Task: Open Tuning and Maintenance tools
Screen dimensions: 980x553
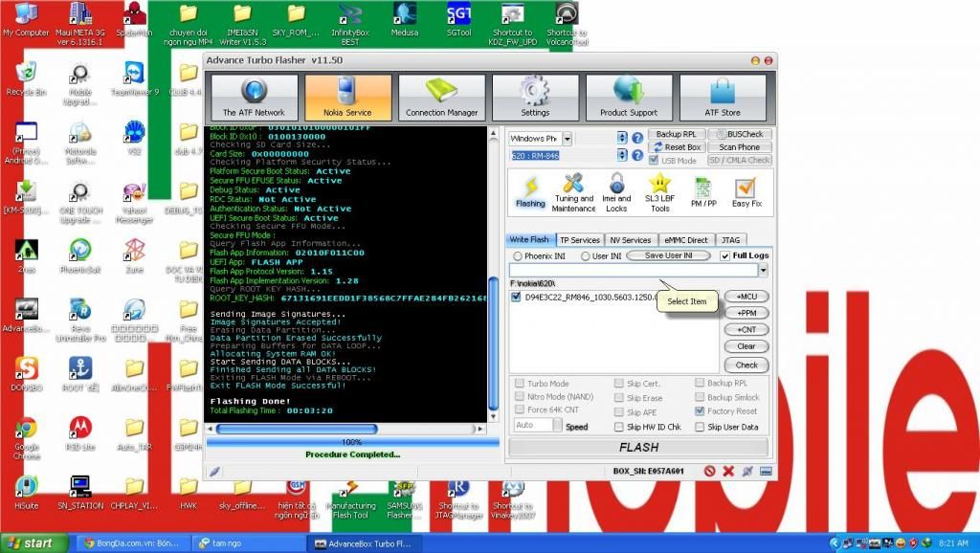Action: click(x=573, y=193)
